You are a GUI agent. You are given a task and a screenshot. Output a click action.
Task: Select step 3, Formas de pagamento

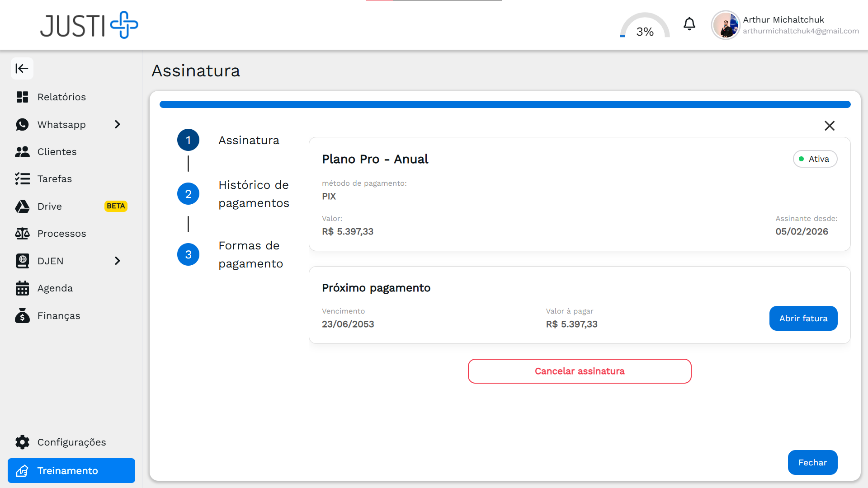click(x=188, y=254)
